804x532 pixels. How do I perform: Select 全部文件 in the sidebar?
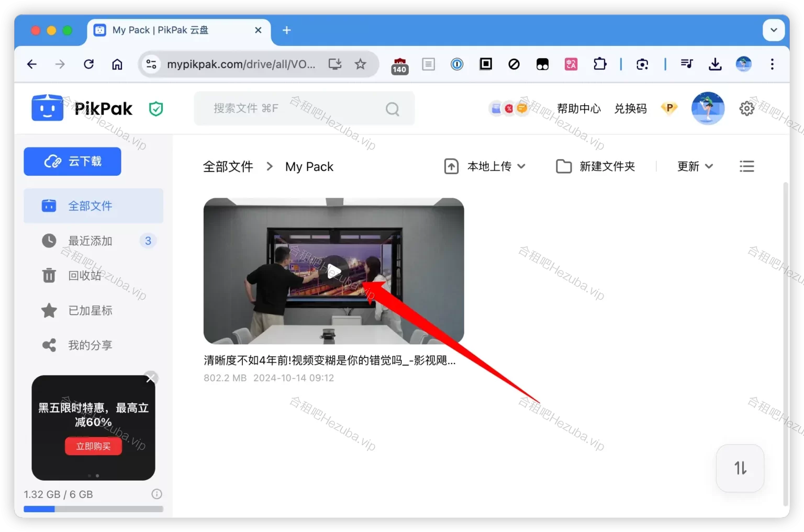point(90,206)
